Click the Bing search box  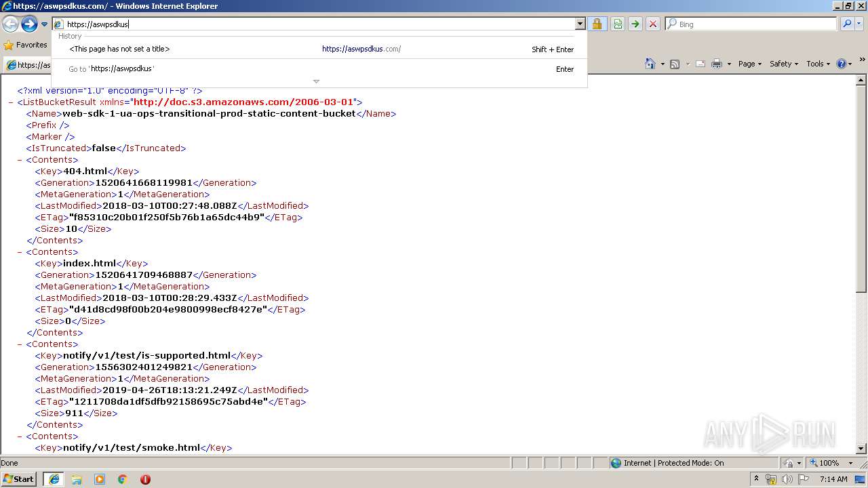click(x=751, y=24)
